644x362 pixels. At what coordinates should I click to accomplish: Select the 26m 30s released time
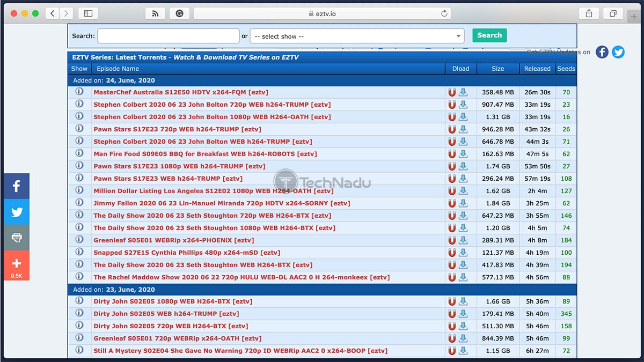click(x=538, y=92)
